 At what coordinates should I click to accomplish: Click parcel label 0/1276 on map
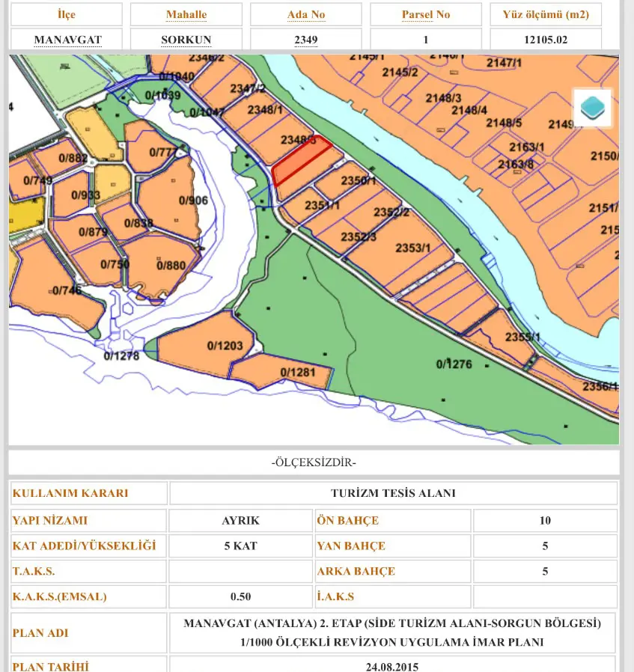coord(454,364)
